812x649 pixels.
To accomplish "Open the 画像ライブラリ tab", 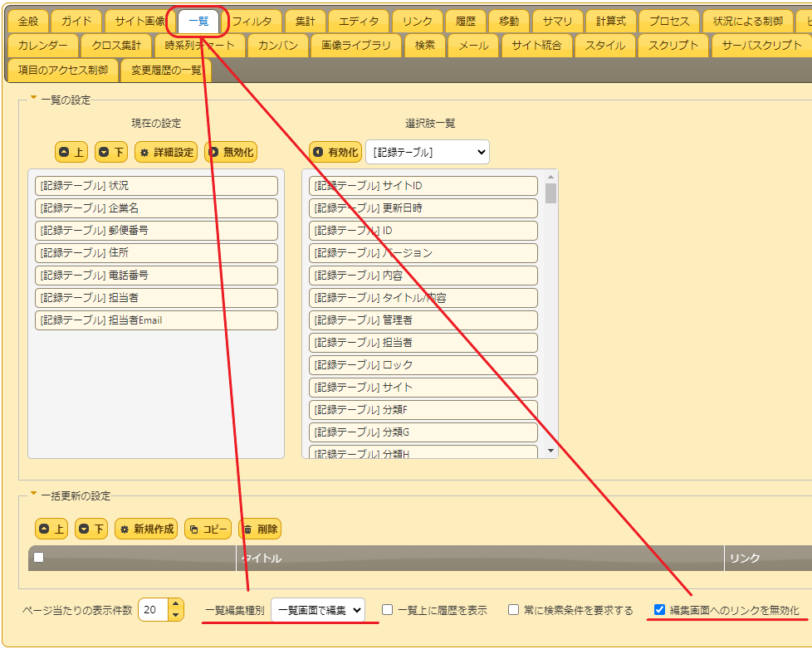I will [355, 46].
